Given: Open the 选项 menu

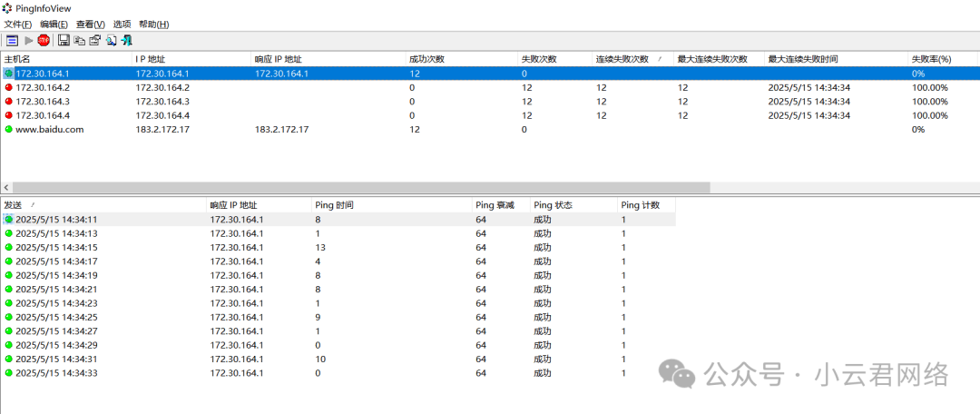Looking at the screenshot, I should click(122, 25).
